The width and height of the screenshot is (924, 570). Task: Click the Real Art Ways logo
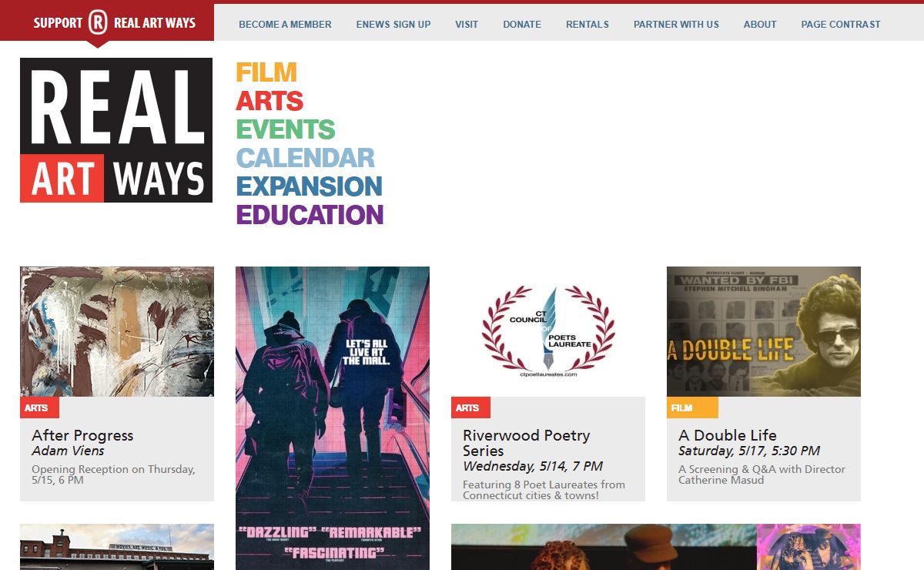[116, 130]
